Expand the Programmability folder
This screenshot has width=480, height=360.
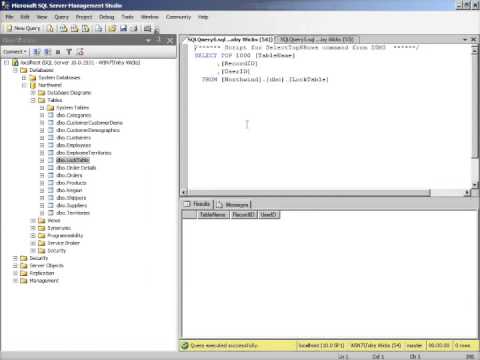coord(33,235)
